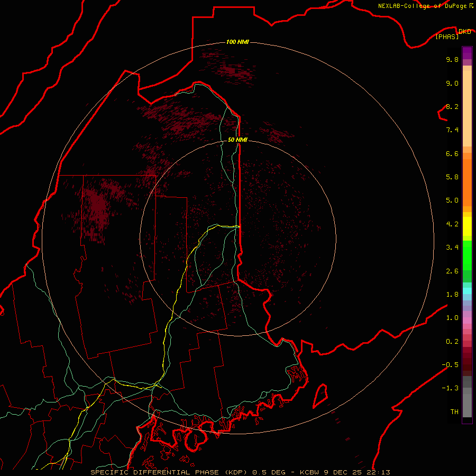Click the bright yellow segment of the color bar
Screen dimensions: 476x476
click(x=467, y=226)
